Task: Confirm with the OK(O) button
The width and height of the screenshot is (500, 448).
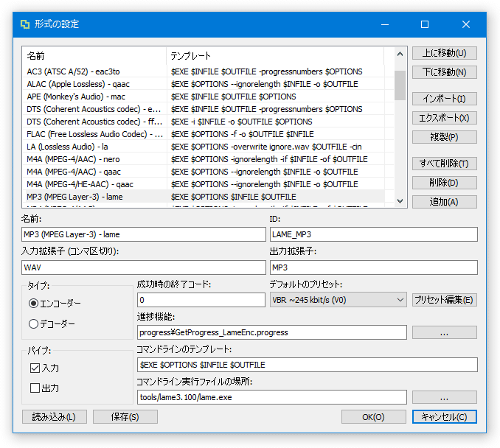Action: point(373,417)
